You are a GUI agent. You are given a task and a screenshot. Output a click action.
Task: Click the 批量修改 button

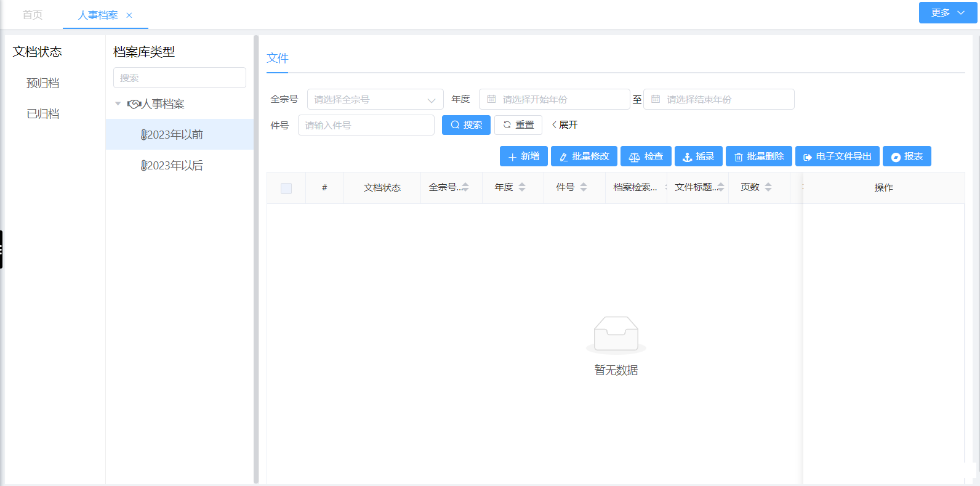click(x=584, y=156)
